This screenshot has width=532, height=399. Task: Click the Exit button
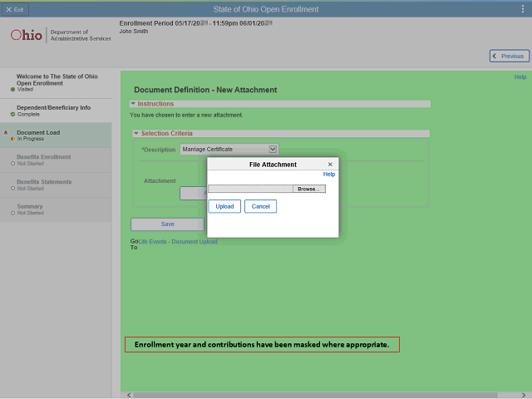(15, 9)
